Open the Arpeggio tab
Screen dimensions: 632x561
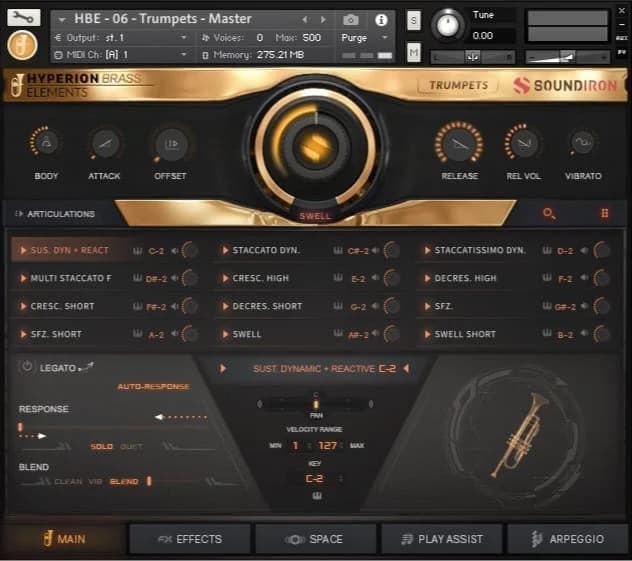pos(568,539)
